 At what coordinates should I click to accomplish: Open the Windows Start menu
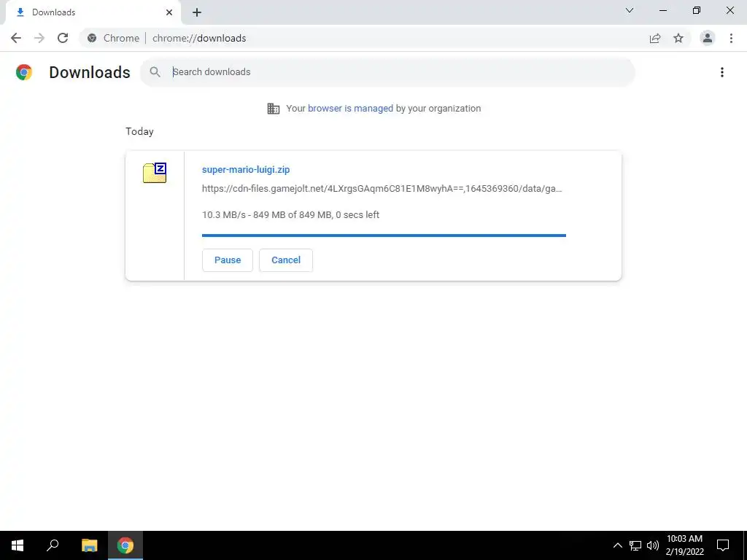click(18, 545)
